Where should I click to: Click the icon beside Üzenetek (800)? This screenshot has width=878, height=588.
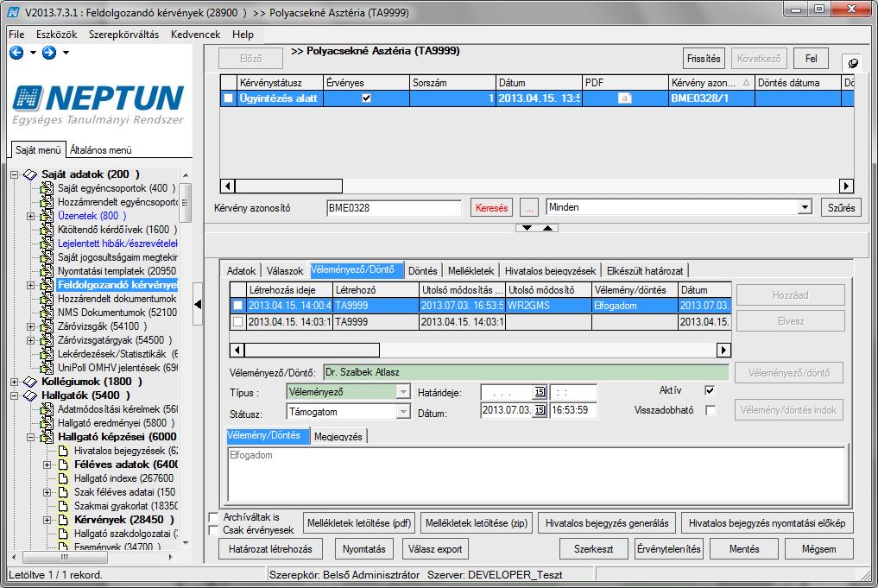tap(47, 216)
